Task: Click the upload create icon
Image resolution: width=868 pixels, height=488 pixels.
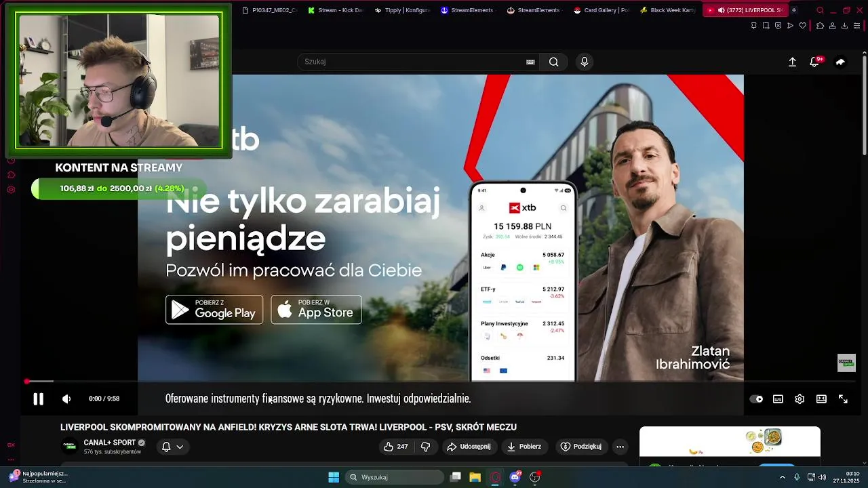Action: (792, 62)
